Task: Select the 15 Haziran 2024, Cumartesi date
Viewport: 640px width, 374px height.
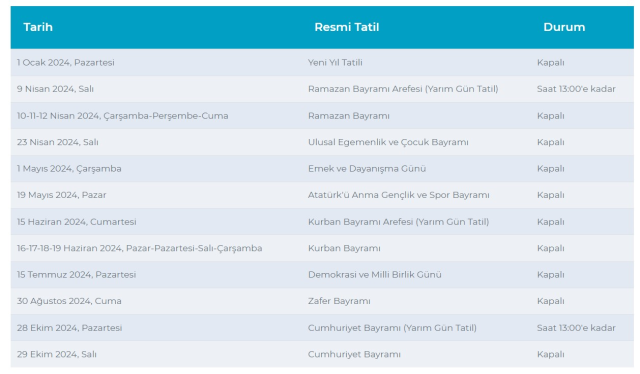Action: [76, 222]
